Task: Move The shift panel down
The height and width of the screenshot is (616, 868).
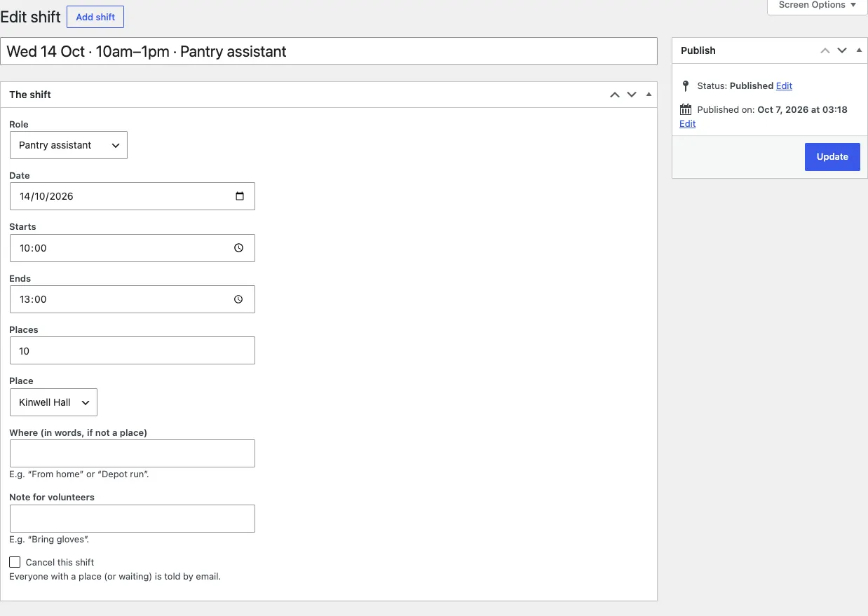Action: pyautogui.click(x=632, y=95)
